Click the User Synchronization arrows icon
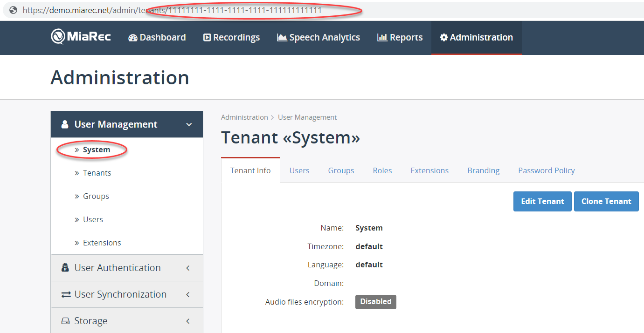This screenshot has height=333, width=644. (x=66, y=294)
